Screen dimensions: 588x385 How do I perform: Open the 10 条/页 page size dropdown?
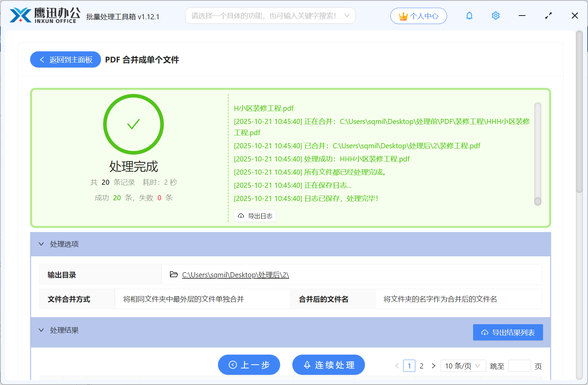tap(463, 366)
